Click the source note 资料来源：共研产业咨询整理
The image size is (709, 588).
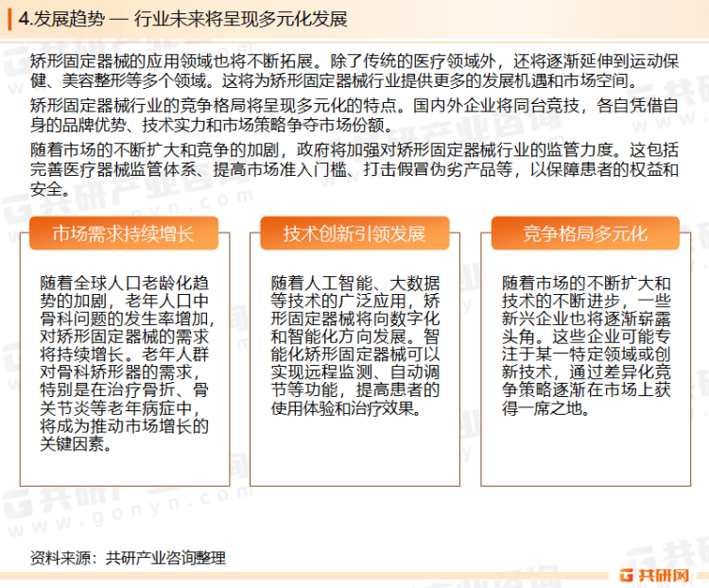pos(128,558)
